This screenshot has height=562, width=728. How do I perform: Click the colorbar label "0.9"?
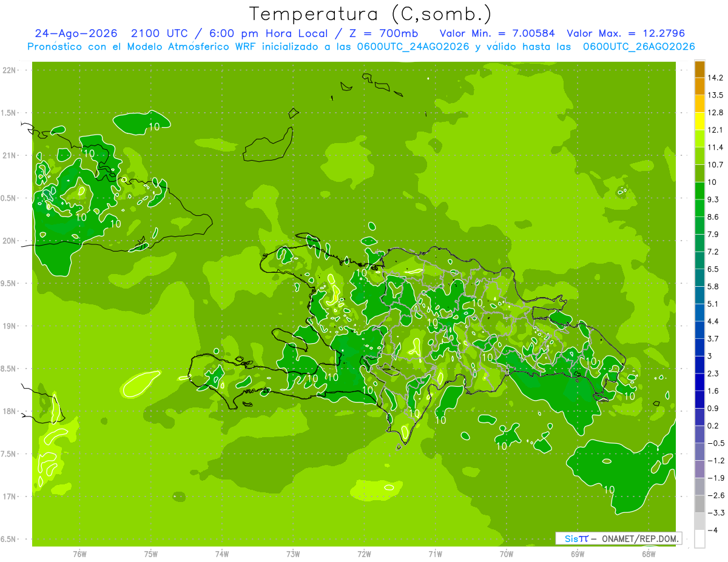click(713, 408)
